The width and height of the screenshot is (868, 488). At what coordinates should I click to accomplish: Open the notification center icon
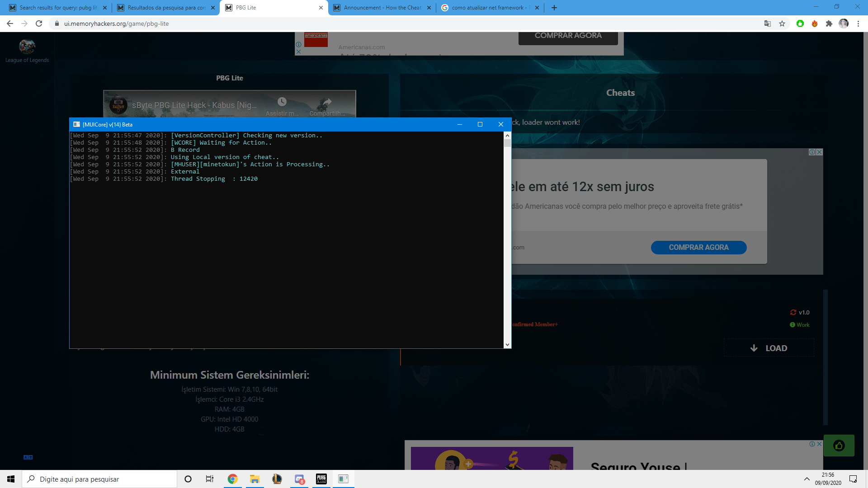coord(853,479)
